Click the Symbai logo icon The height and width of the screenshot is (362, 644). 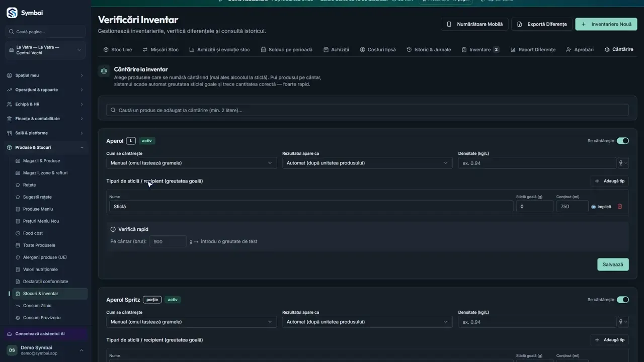pos(12,13)
